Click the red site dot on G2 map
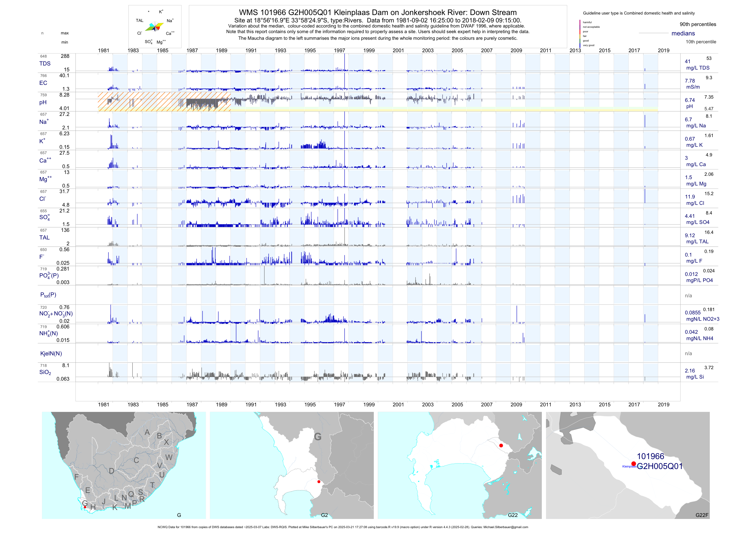Screen dimensions: 756x535 319,482
